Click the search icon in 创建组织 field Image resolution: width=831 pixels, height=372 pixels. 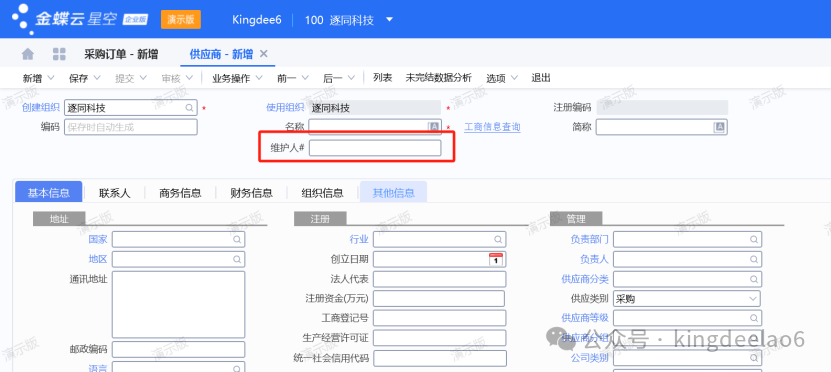click(x=189, y=108)
